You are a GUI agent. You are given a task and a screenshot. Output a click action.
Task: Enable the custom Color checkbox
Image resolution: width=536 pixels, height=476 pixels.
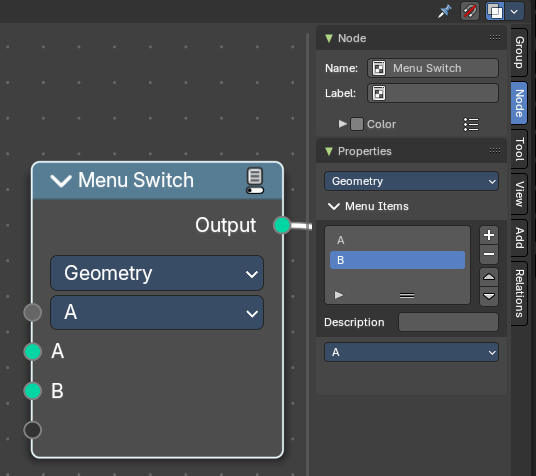click(357, 124)
